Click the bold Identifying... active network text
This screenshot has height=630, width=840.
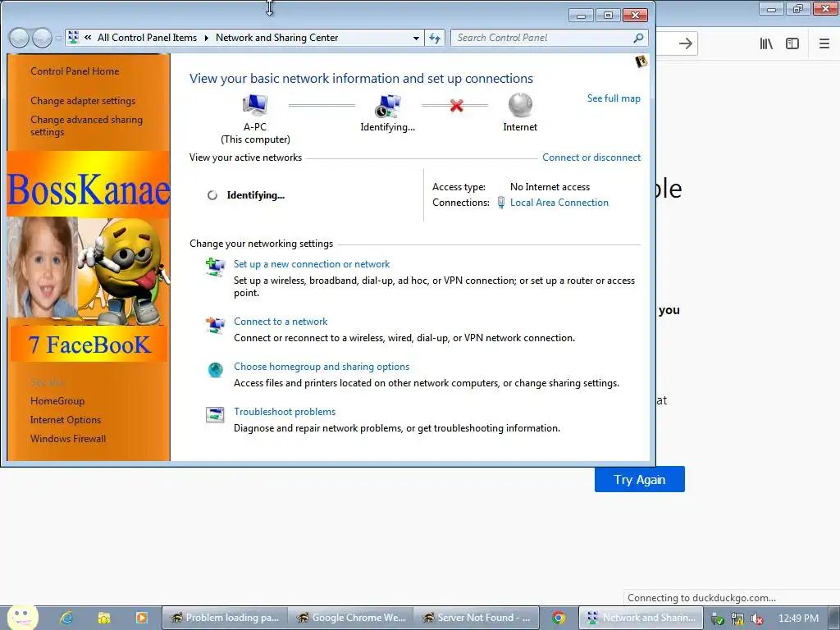[x=256, y=195]
